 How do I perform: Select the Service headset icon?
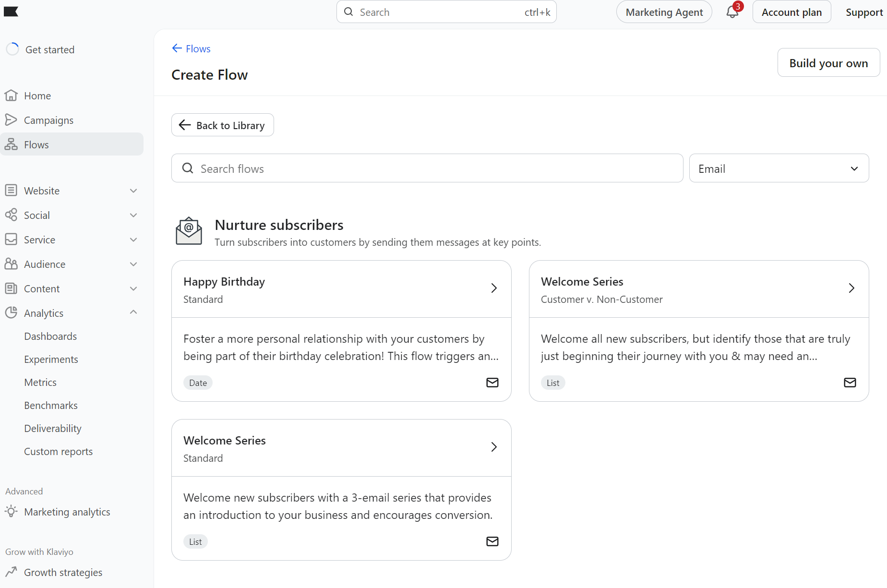[x=12, y=239]
